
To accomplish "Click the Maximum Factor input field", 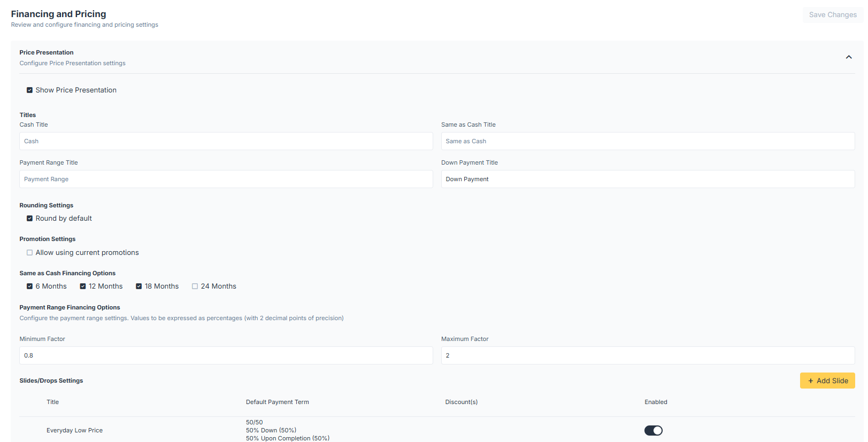I will point(647,355).
